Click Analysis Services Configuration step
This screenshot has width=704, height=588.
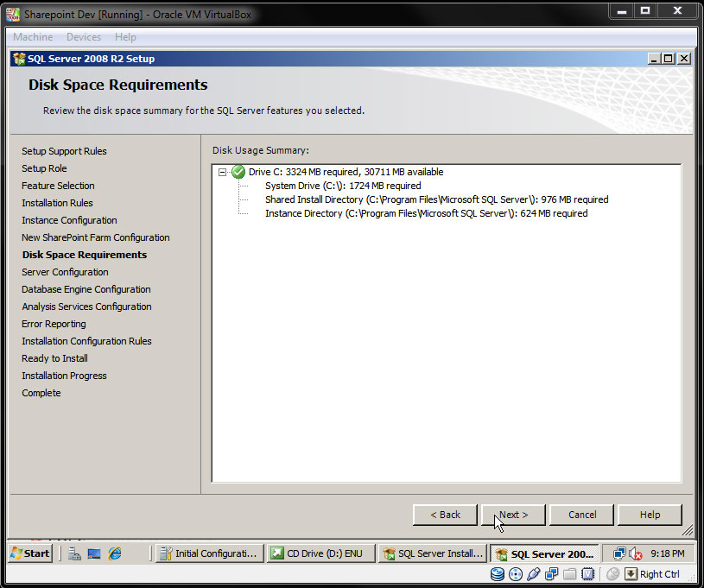[x=86, y=307]
